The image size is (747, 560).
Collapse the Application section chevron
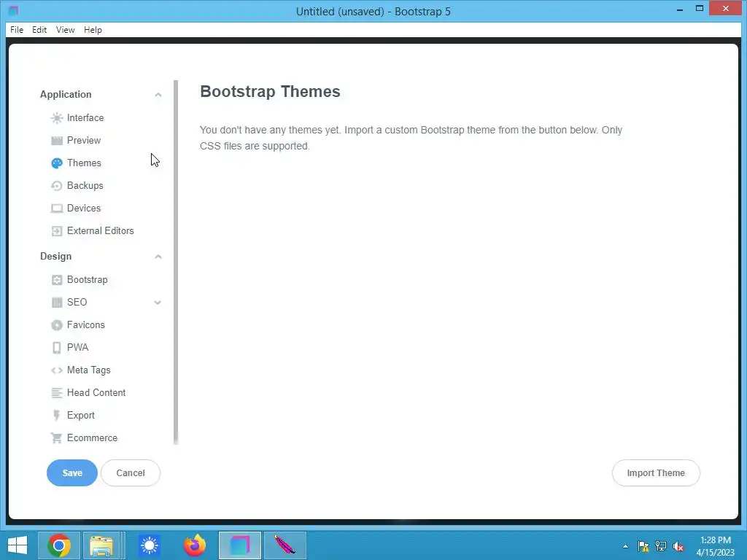click(158, 95)
